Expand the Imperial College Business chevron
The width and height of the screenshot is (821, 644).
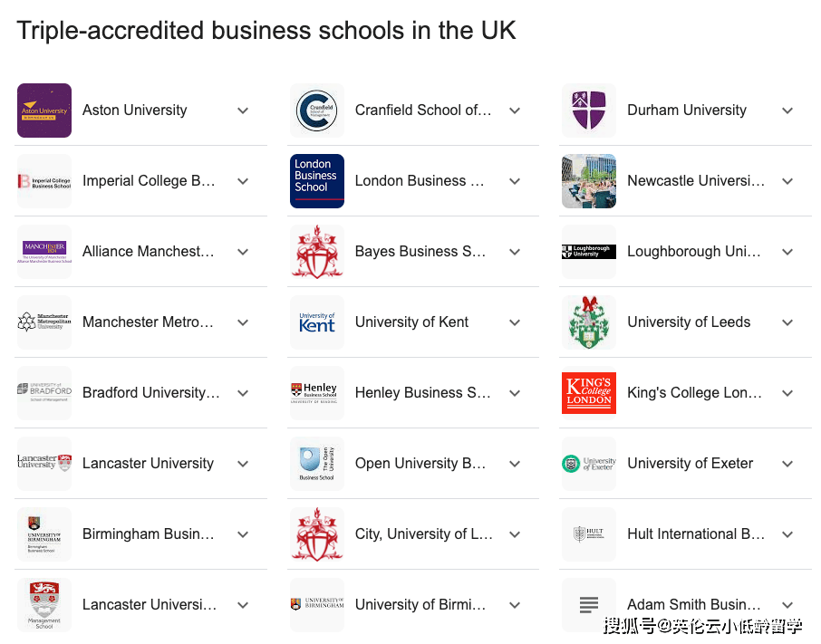point(243,181)
